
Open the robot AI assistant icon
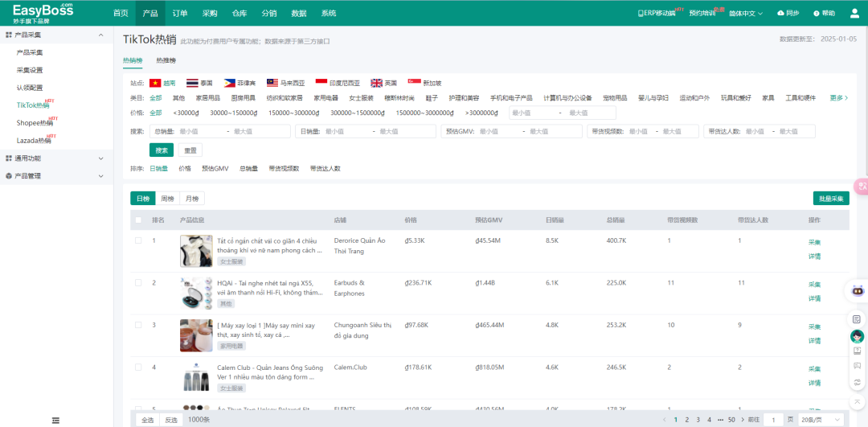[857, 289]
